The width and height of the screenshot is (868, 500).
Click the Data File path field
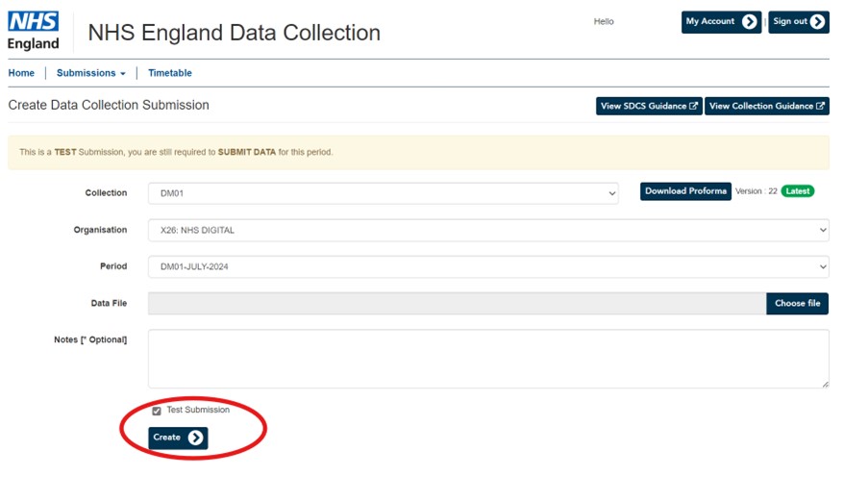(458, 304)
